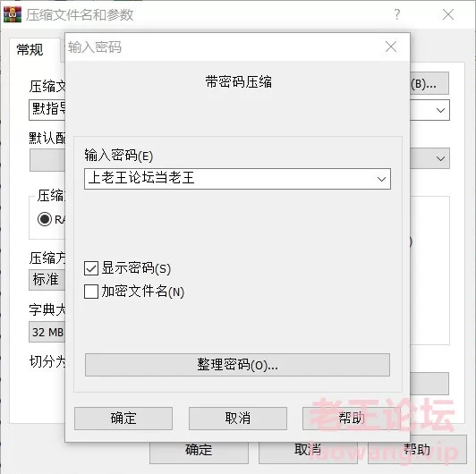This screenshot has width=476, height=474.
Task: Click 取消 in the password dialog
Action: click(x=238, y=419)
